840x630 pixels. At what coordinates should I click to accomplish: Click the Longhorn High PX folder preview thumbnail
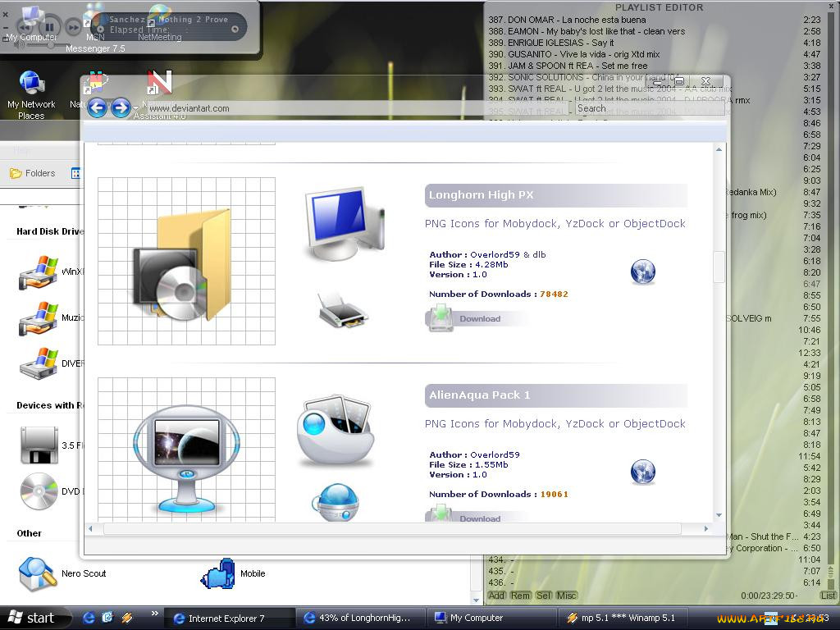coord(186,262)
